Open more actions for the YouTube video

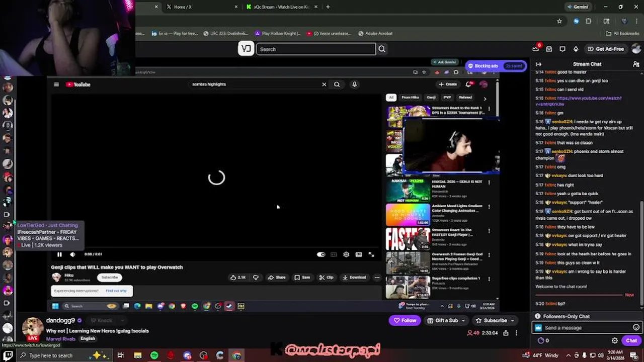[x=377, y=277]
